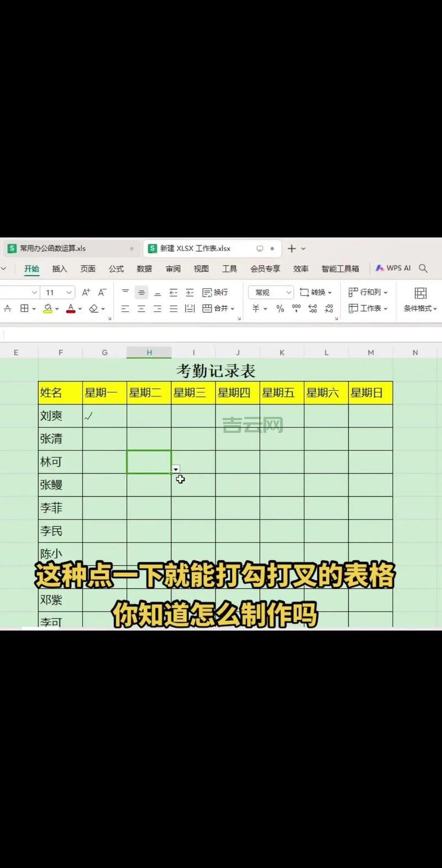Align text left
The image size is (442, 868).
(x=125, y=308)
